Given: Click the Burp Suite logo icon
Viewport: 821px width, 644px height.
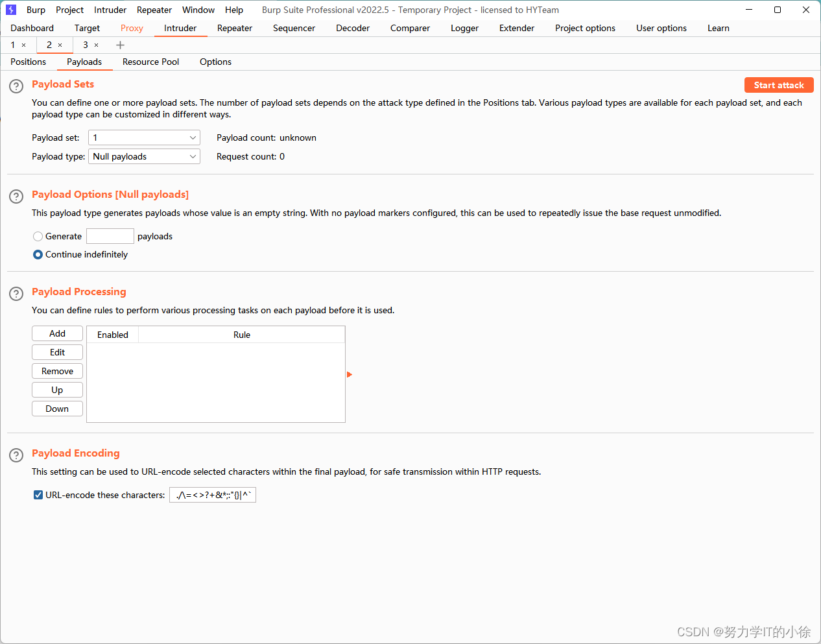Looking at the screenshot, I should (x=11, y=10).
